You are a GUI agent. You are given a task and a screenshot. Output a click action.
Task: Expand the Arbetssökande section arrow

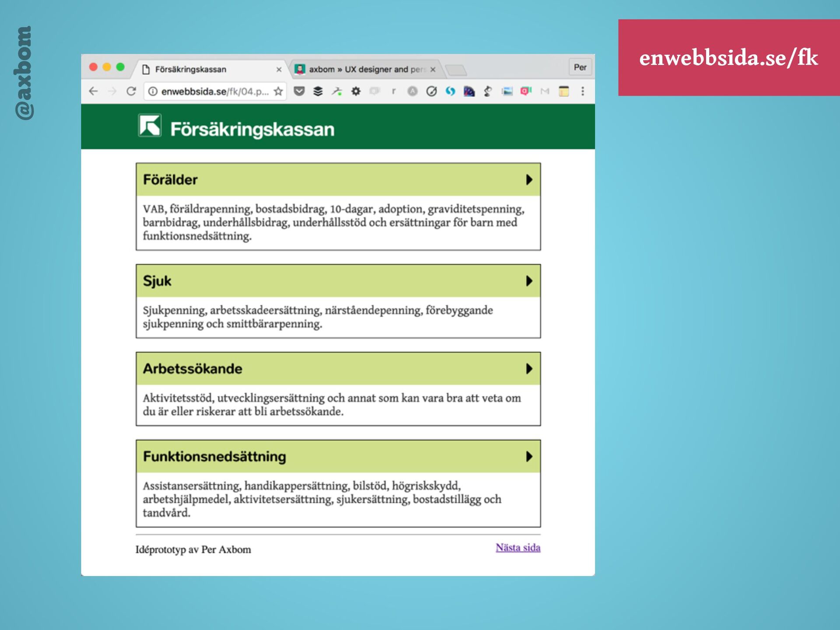(529, 369)
